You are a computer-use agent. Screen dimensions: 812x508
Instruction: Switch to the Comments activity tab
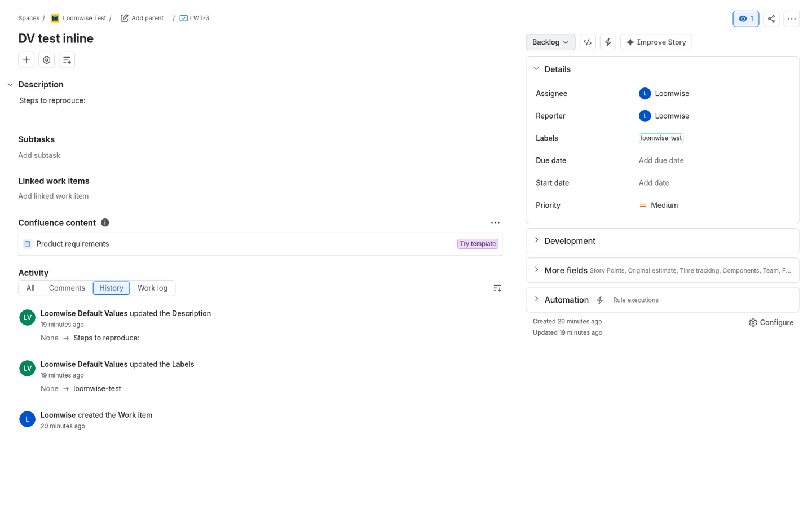(x=67, y=288)
